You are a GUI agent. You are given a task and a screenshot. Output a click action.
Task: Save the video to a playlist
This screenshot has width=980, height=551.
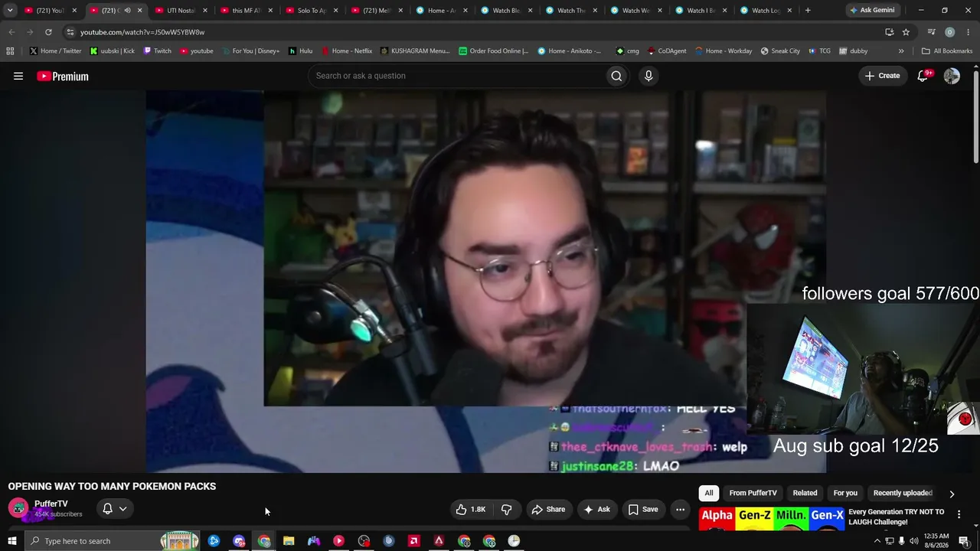click(643, 509)
